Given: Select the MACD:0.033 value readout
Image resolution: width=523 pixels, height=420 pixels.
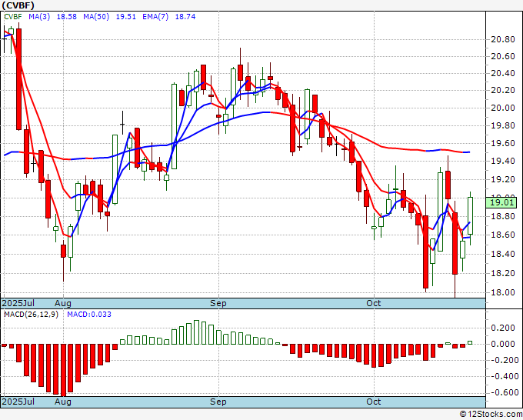Looking at the screenshot, I should (x=89, y=315).
